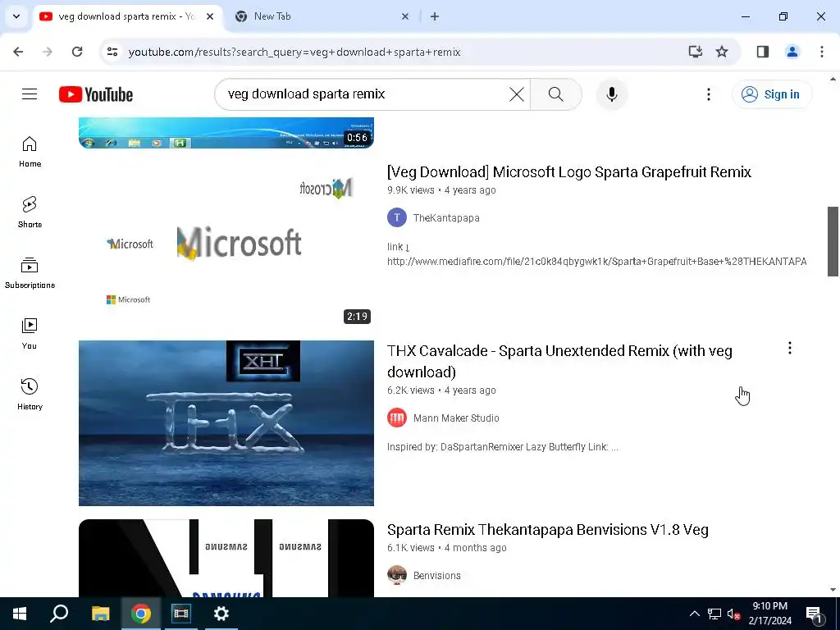This screenshot has height=630, width=840.
Task: Go to the YouTube logo homepage
Action: click(96, 94)
